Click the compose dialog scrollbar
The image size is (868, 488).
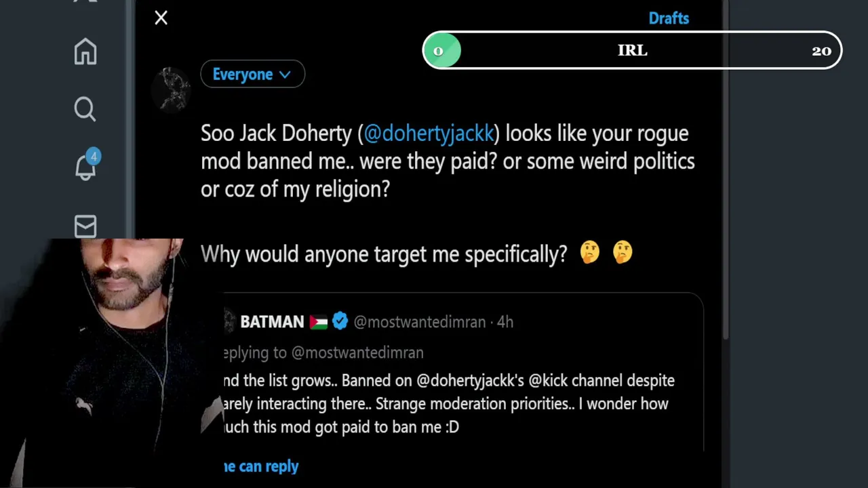click(x=725, y=169)
